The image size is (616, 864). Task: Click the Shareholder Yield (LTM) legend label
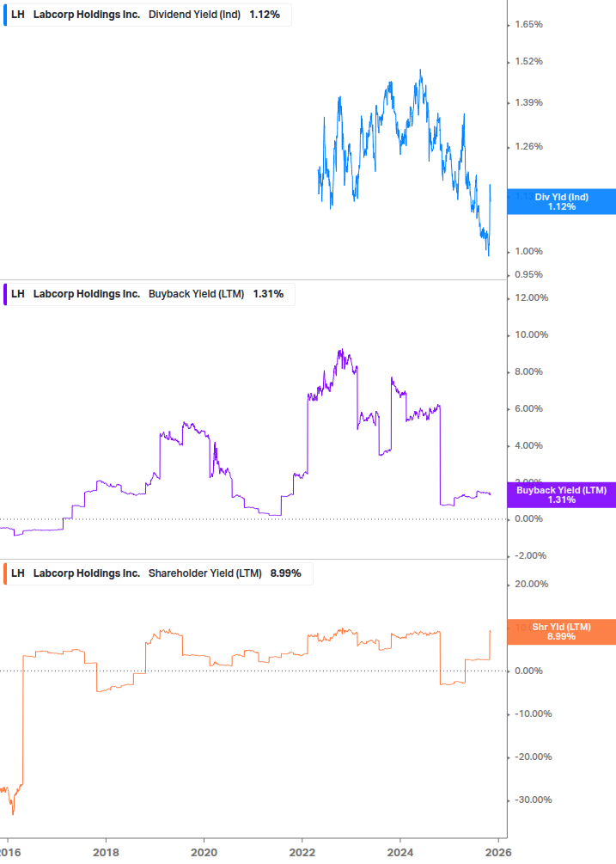(204, 573)
